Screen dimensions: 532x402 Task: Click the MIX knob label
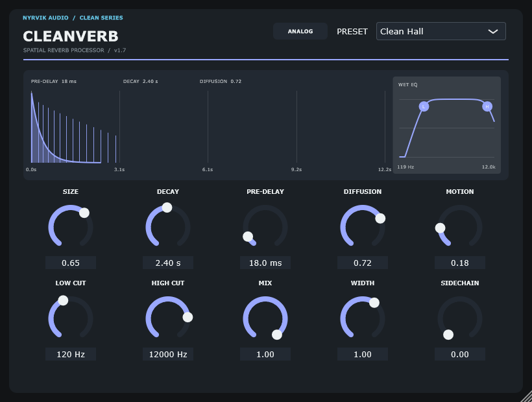click(265, 283)
